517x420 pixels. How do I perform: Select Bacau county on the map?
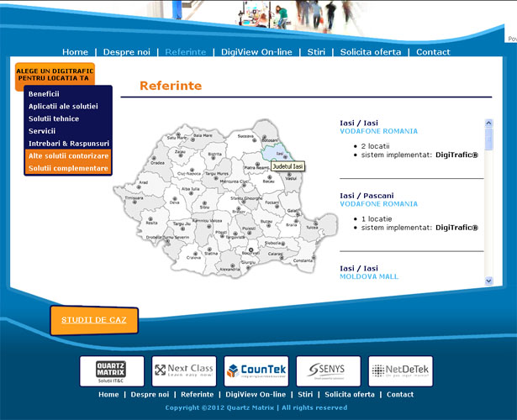click(267, 180)
